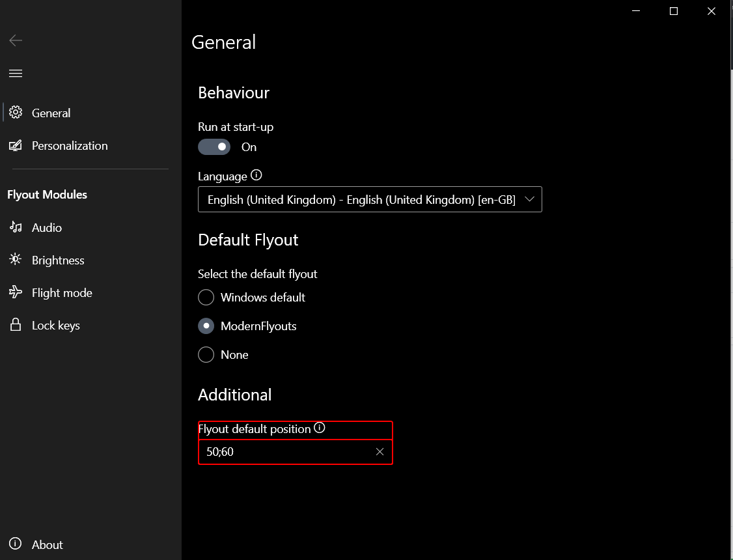Maximize the settings window
733x560 pixels.
(674, 11)
